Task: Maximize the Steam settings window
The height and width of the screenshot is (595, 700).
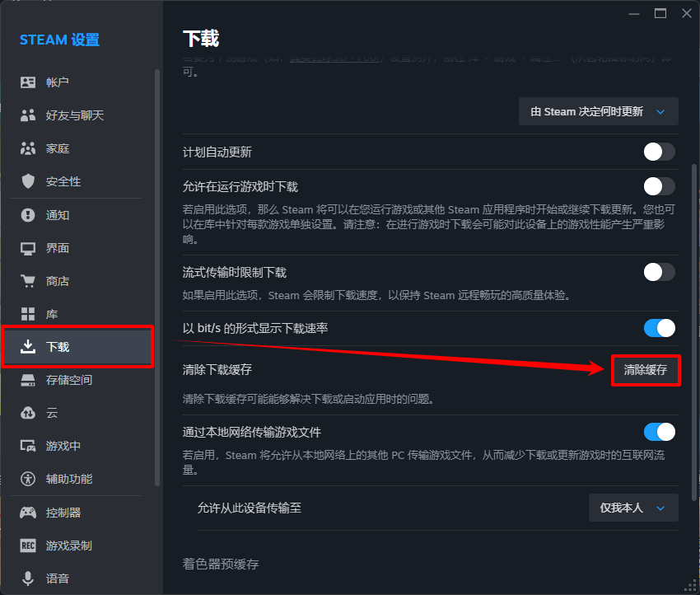Action: [x=660, y=13]
